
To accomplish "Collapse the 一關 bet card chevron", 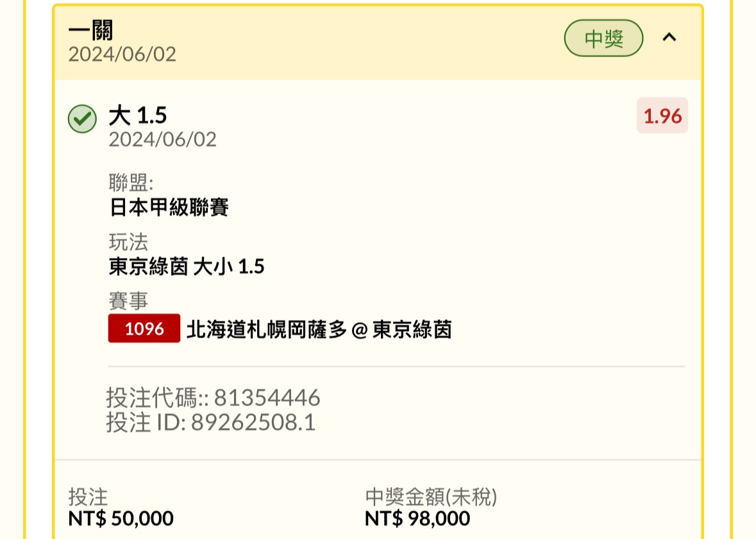I will click(669, 38).
